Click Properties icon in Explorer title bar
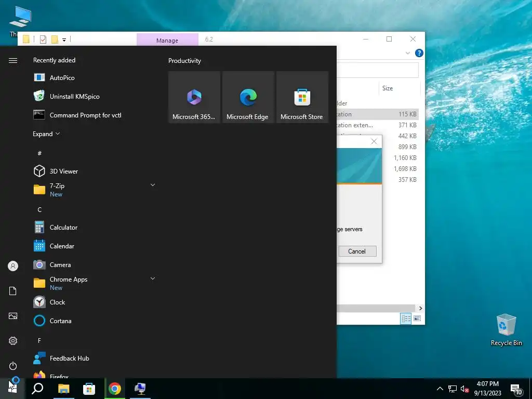The width and height of the screenshot is (532, 399). 43,39
